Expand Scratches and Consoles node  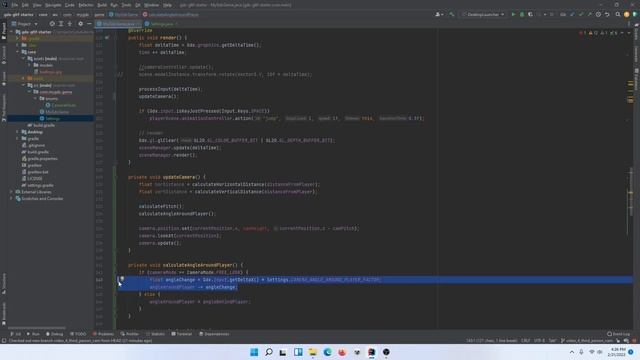11,198
